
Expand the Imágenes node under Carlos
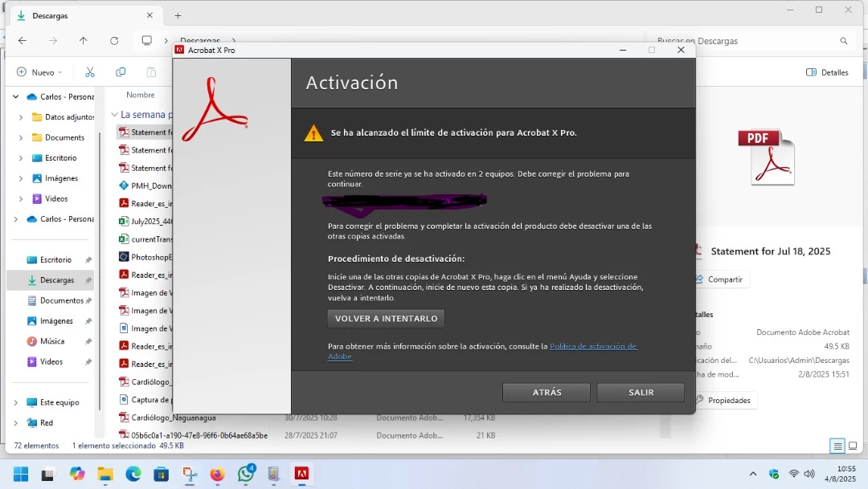(x=21, y=179)
